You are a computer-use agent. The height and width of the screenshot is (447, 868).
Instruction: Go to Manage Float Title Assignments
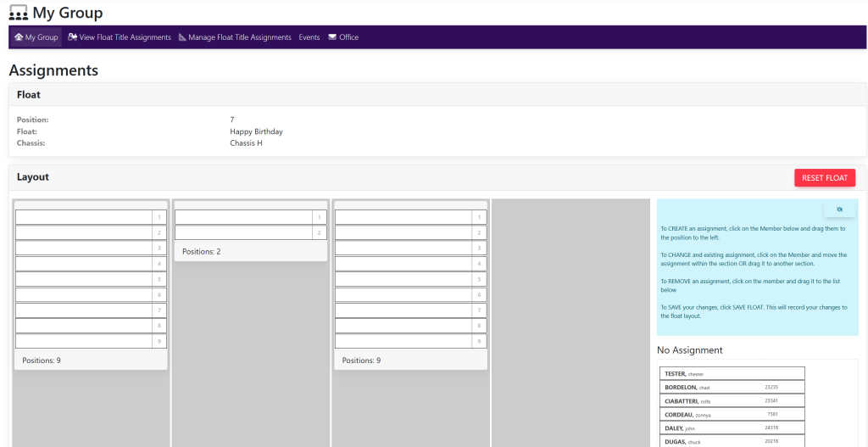pyautogui.click(x=239, y=37)
